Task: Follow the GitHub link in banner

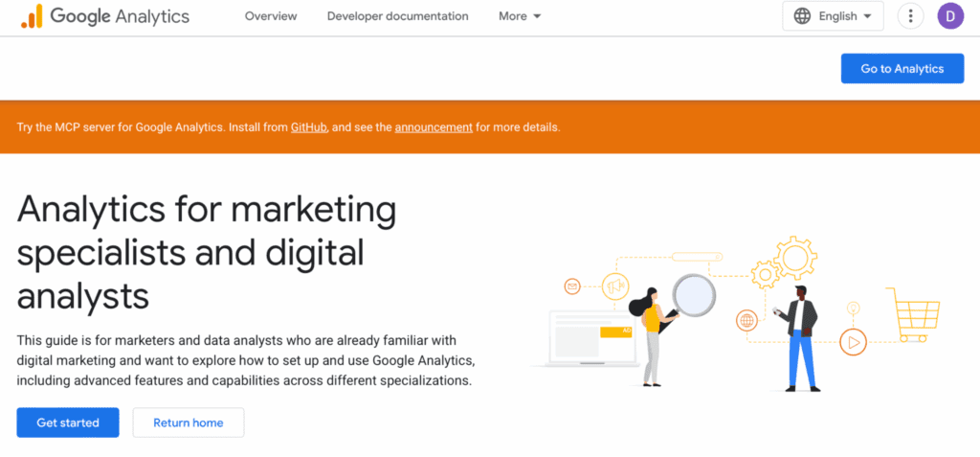Action: [x=309, y=127]
